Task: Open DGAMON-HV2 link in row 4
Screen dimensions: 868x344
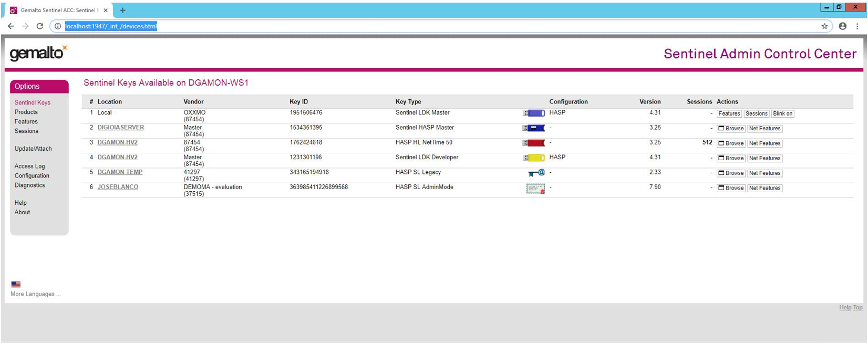Action: (x=118, y=157)
